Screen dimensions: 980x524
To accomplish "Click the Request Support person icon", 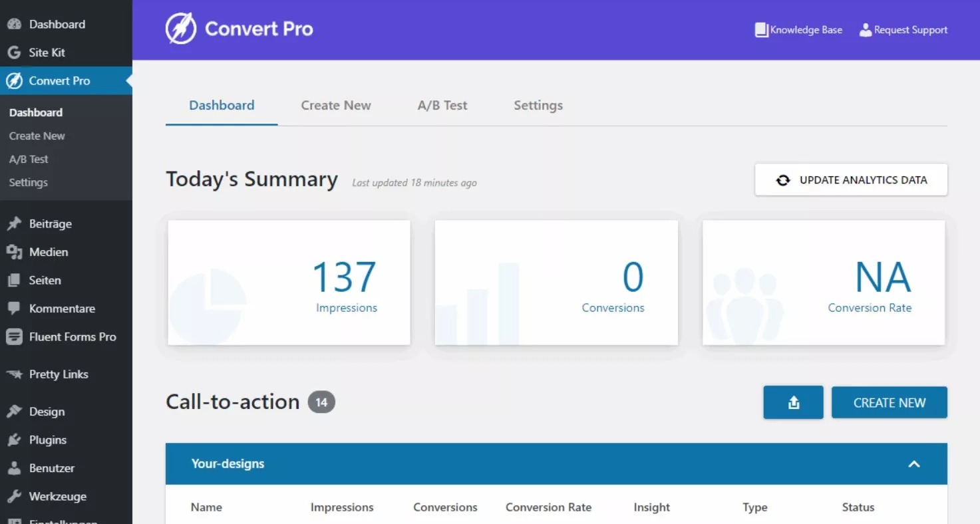I will tap(865, 29).
